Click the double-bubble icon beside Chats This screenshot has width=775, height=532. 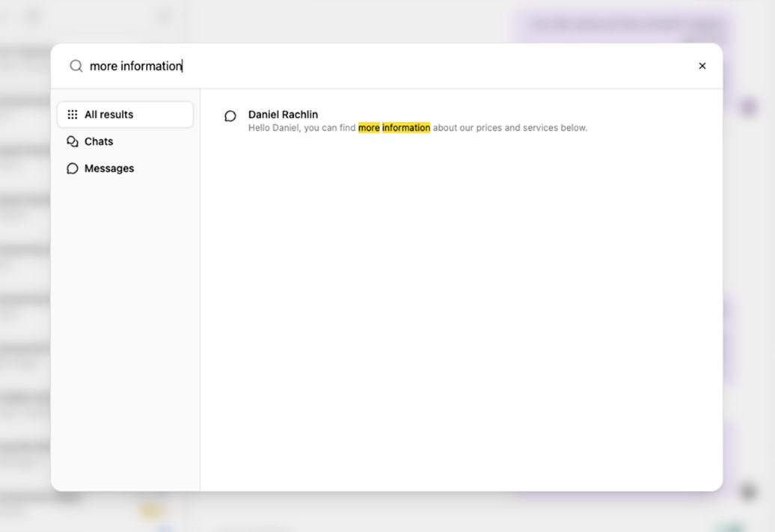pos(72,141)
